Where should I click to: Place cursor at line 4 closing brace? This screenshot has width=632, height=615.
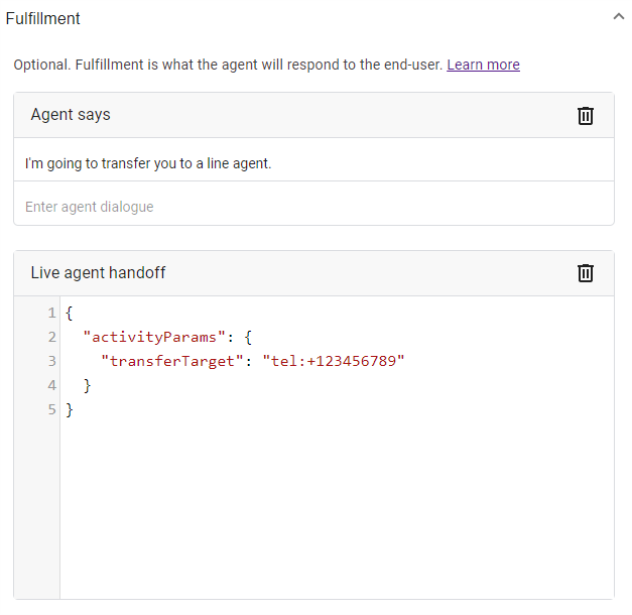coord(87,386)
